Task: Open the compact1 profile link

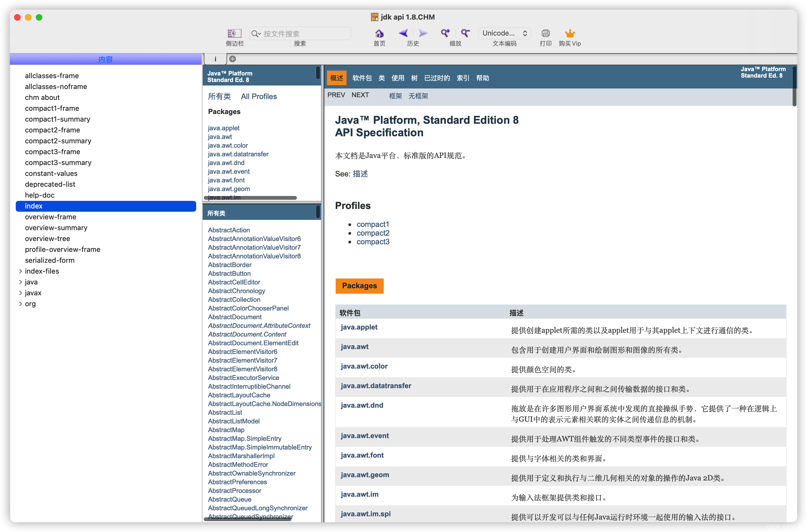Action: (x=373, y=224)
